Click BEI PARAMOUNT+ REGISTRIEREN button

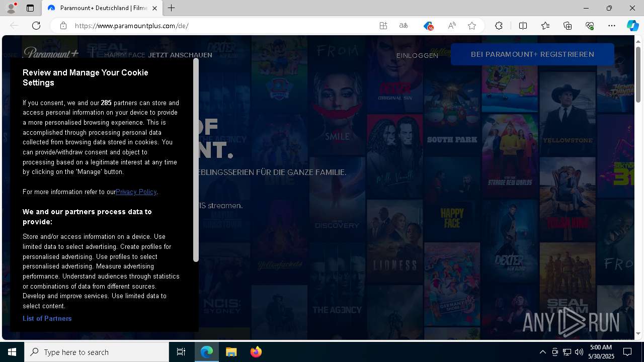tap(532, 54)
